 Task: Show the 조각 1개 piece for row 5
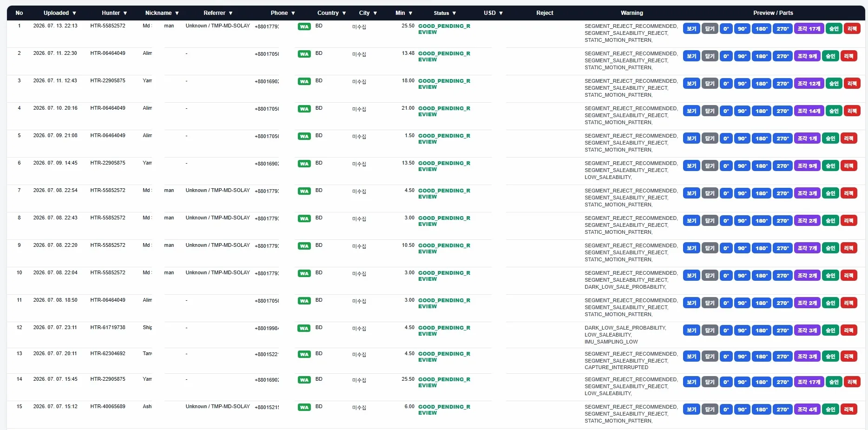807,139
